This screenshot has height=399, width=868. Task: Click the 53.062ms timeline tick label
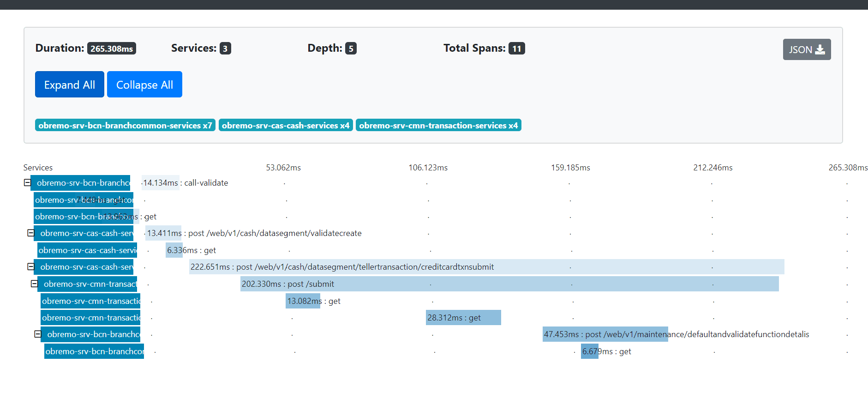[283, 168]
